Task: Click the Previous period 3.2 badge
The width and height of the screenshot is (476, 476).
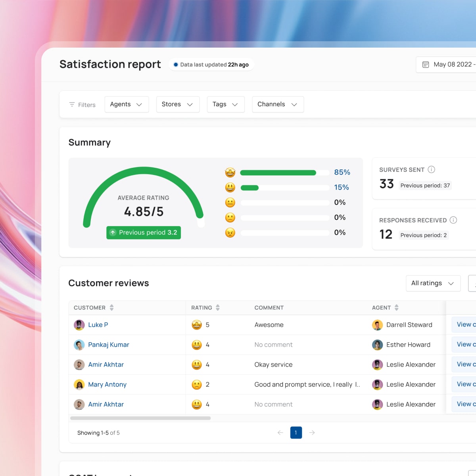Action: pos(144,232)
